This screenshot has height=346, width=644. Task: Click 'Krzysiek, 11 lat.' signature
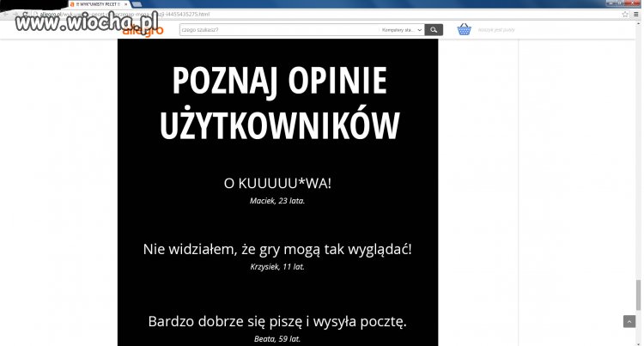coord(277,267)
